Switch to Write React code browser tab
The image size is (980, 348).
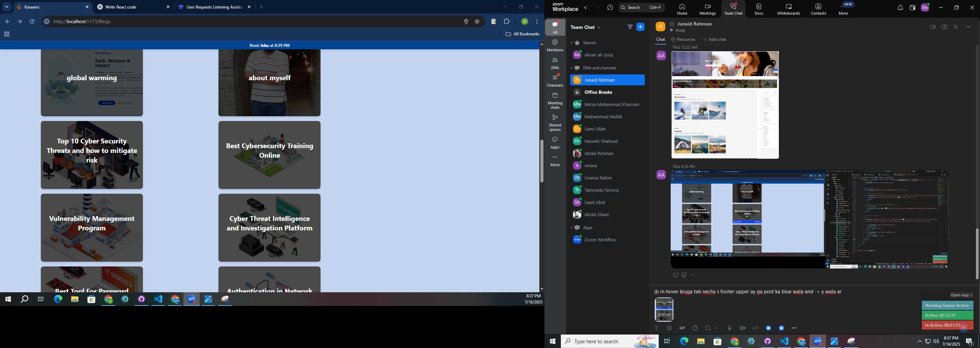(133, 7)
